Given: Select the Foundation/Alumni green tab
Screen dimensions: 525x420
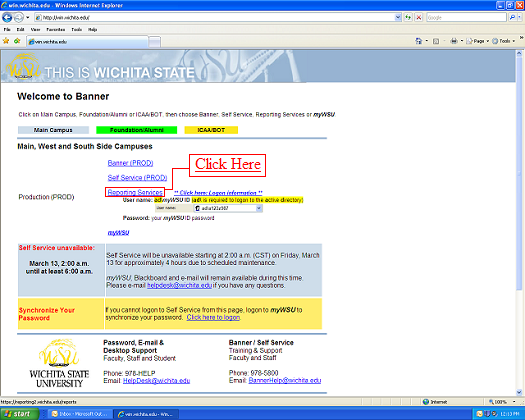Looking at the screenshot, I should point(137,130).
